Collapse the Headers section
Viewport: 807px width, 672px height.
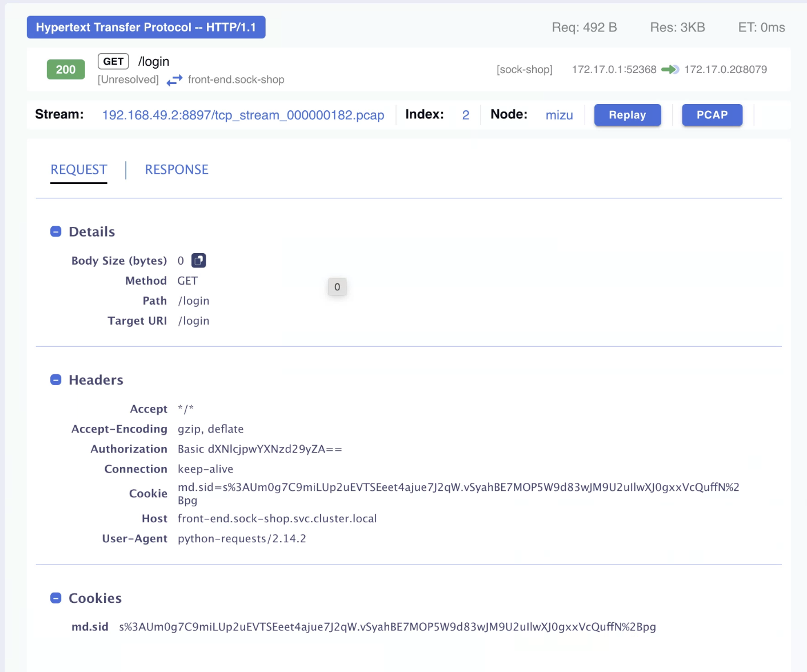[56, 380]
